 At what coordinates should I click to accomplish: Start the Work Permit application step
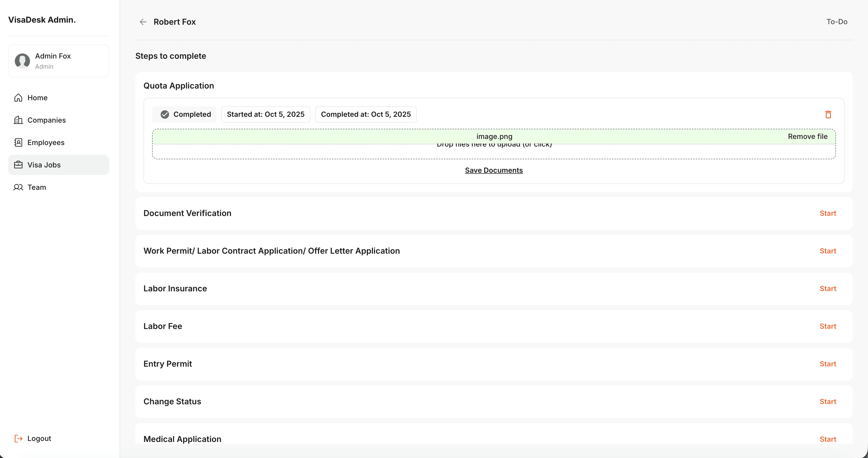pyautogui.click(x=828, y=251)
